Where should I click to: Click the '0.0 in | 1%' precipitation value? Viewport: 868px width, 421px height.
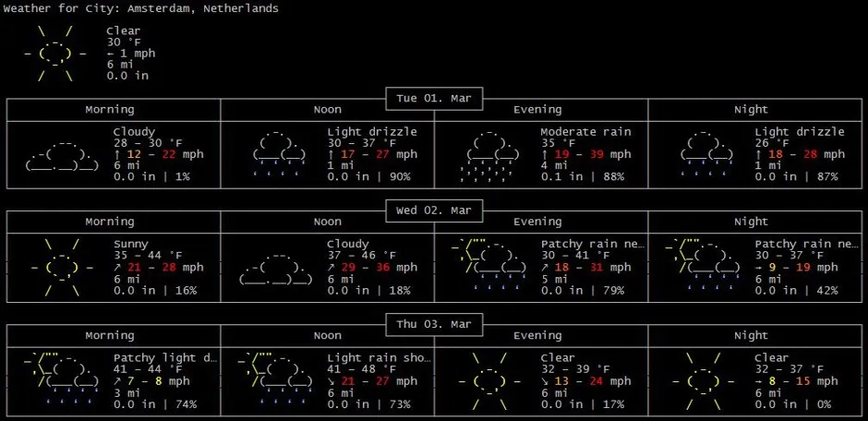tap(151, 177)
